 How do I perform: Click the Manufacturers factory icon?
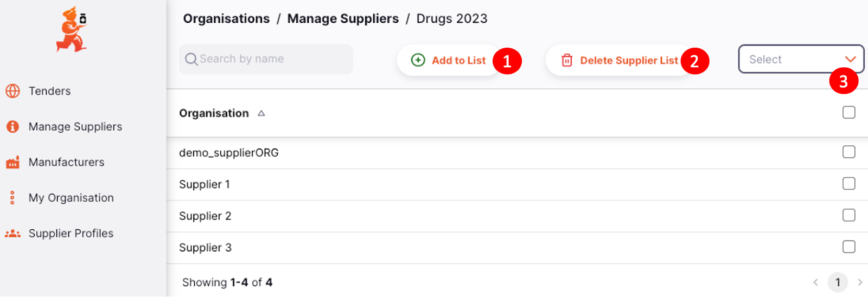[x=12, y=162]
